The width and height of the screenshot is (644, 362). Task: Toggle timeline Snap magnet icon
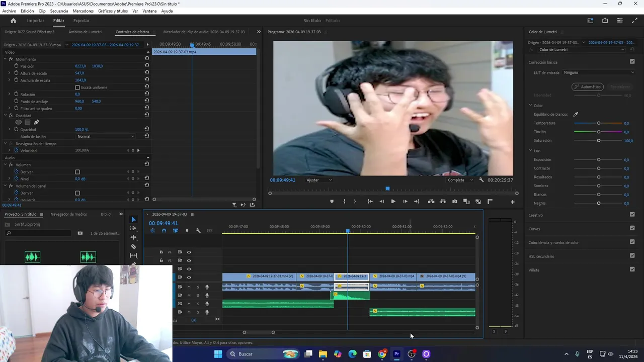(164, 231)
